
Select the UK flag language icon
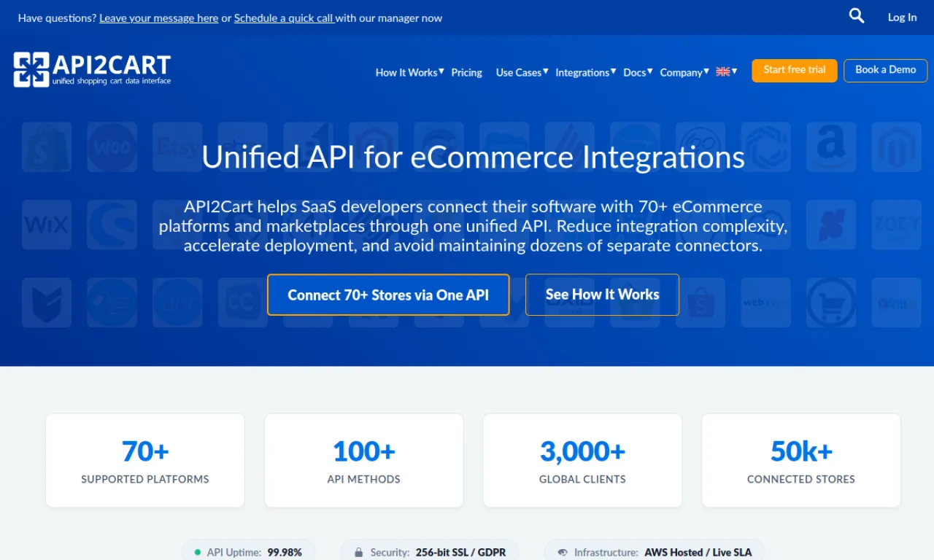coord(723,71)
